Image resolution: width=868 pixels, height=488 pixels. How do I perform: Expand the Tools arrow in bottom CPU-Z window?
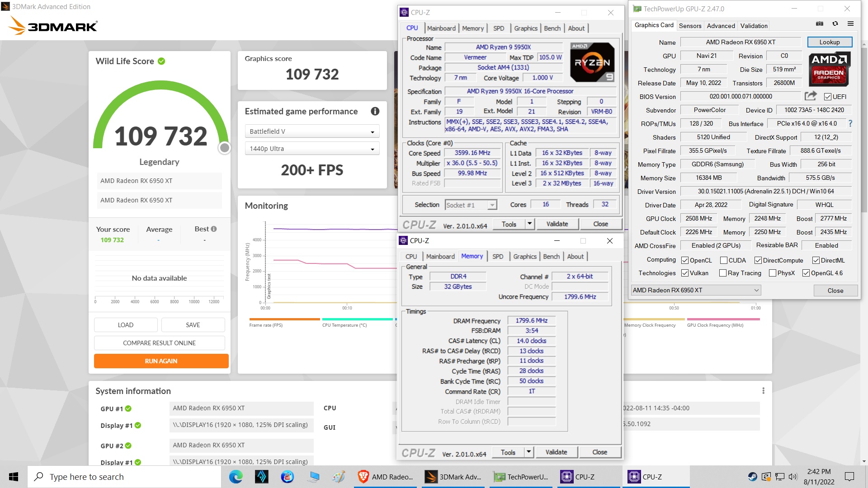click(529, 452)
